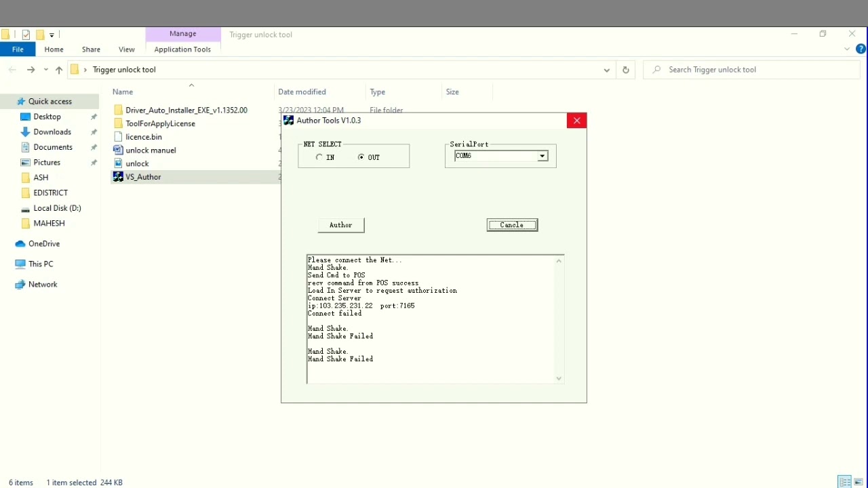This screenshot has width=868, height=488.
Task: Open the Share ribbon tab
Action: tap(91, 49)
